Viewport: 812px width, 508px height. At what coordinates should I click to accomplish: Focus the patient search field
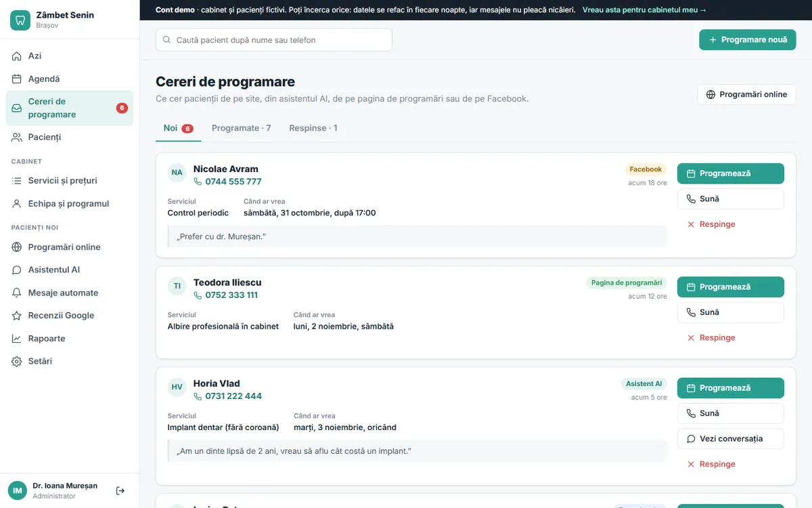pyautogui.click(x=274, y=40)
